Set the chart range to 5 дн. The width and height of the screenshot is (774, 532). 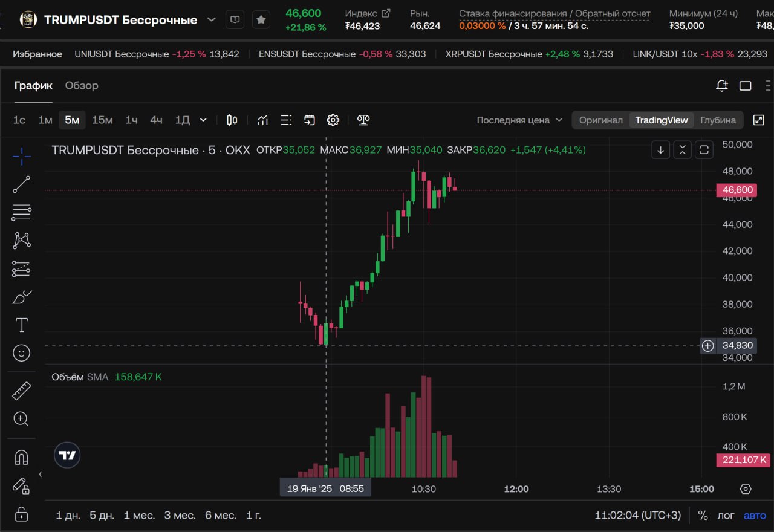pos(102,516)
